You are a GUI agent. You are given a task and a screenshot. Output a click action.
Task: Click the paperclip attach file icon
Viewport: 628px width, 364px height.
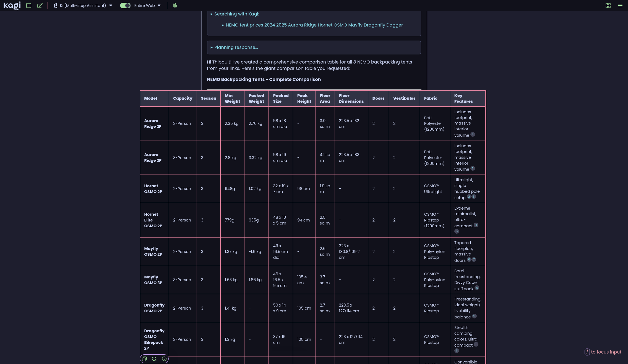[175, 6]
